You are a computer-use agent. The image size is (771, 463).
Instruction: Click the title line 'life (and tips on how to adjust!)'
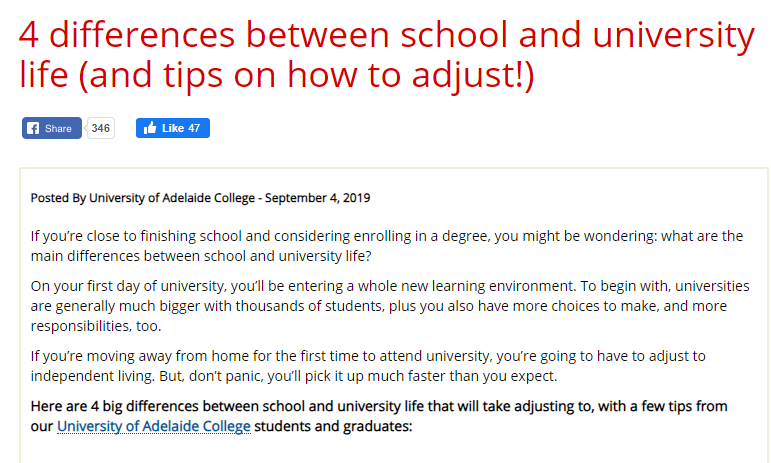(277, 75)
